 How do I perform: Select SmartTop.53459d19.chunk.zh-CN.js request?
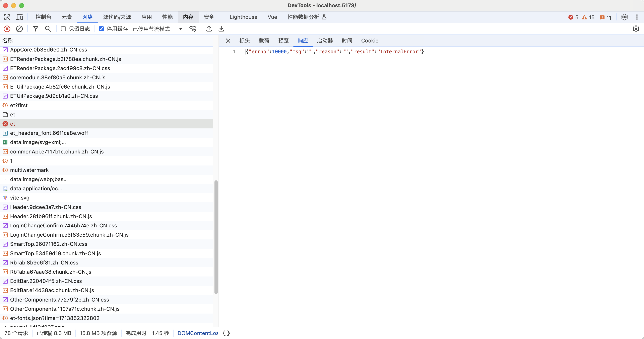107,253
